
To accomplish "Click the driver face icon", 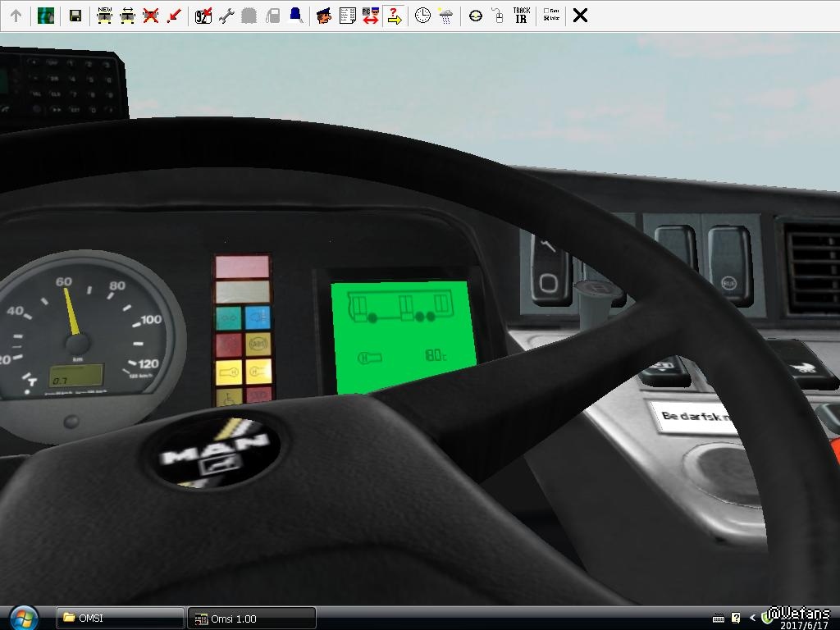I will 324,16.
